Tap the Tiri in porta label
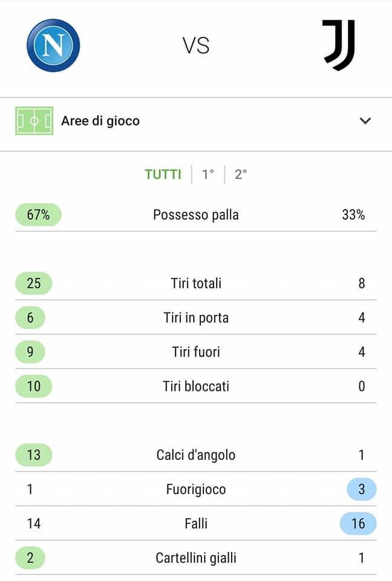This screenshot has width=392, height=581. (196, 318)
